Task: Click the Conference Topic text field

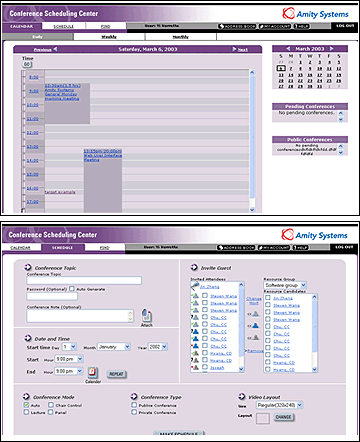Action: 84,280
